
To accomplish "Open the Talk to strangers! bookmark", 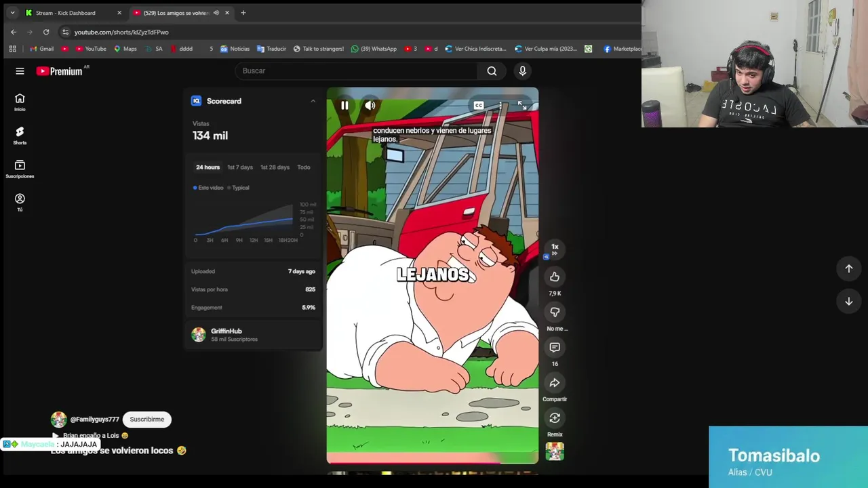I will click(x=319, y=49).
